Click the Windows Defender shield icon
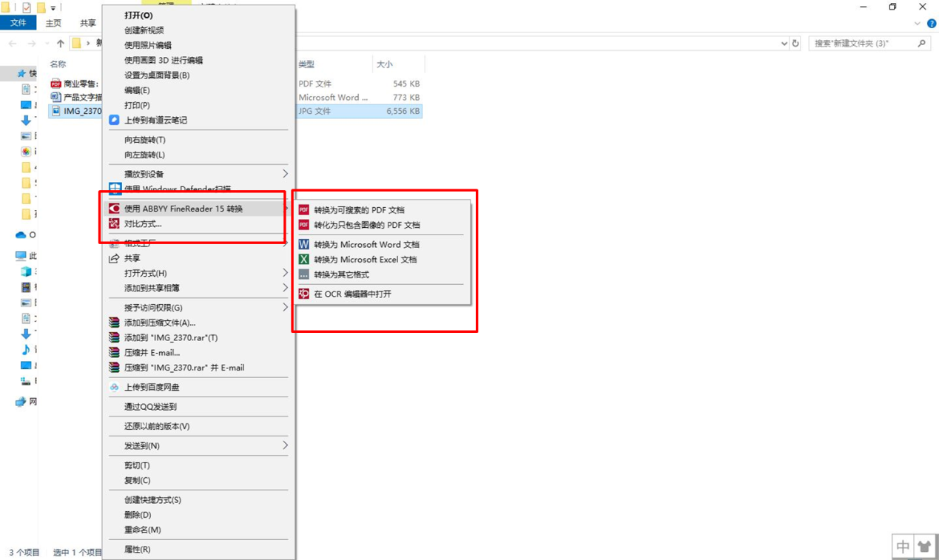This screenshot has height=560, width=939. tap(115, 189)
